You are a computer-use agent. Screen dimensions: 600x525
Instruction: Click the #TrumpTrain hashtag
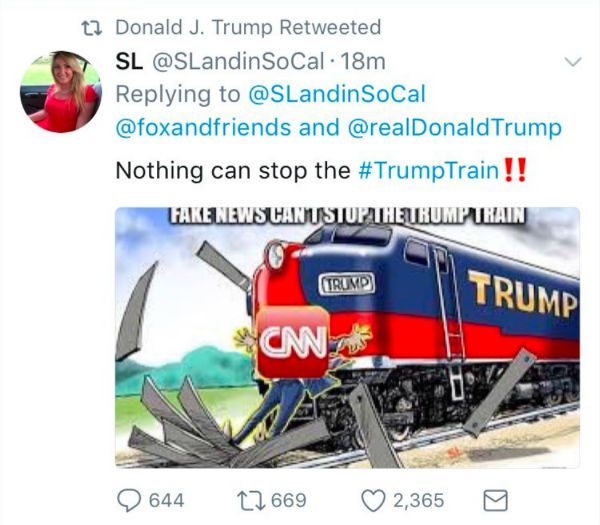point(427,170)
